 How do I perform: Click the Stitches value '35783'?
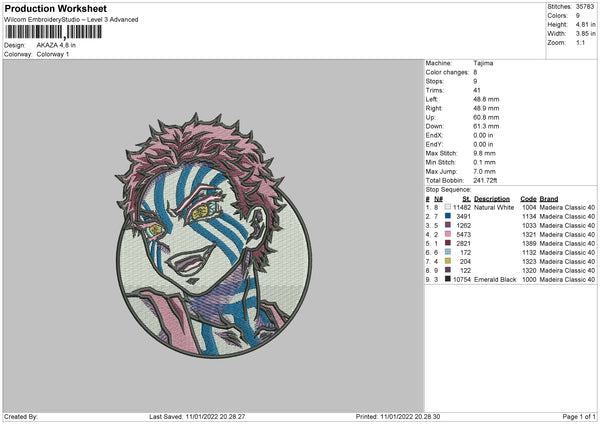[x=585, y=7]
